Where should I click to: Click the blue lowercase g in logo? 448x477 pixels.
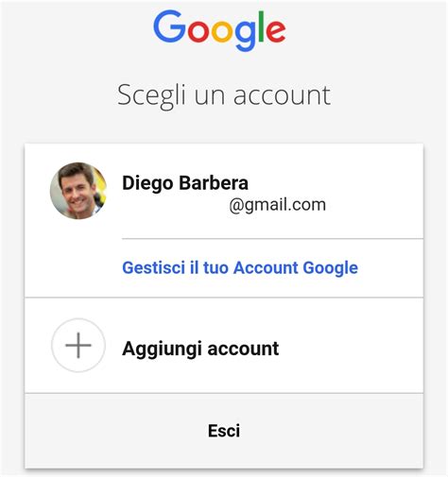click(245, 36)
